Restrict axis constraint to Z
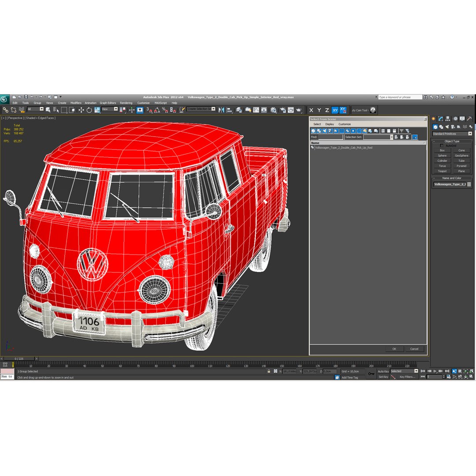Screen dimensions: 476x476 click(327, 110)
